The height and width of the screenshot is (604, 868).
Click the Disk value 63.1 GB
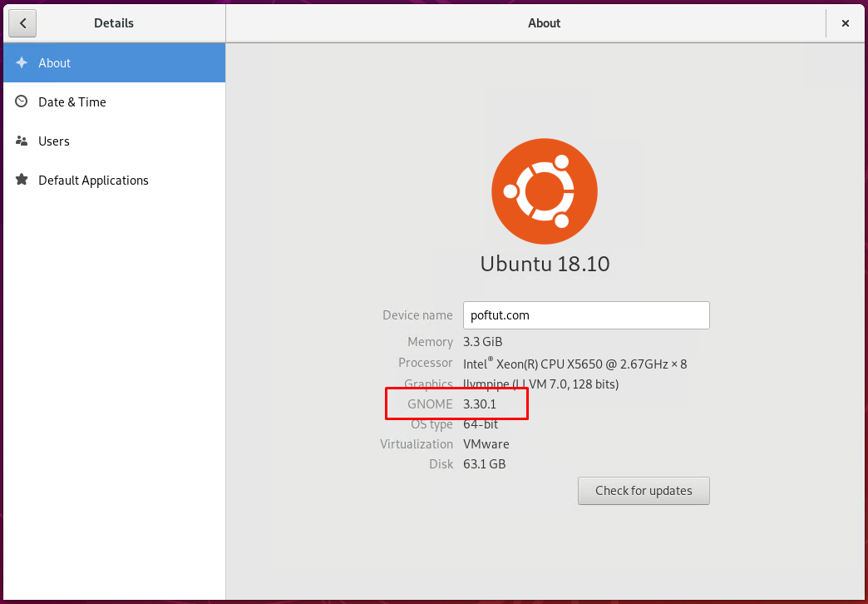pyautogui.click(x=485, y=463)
